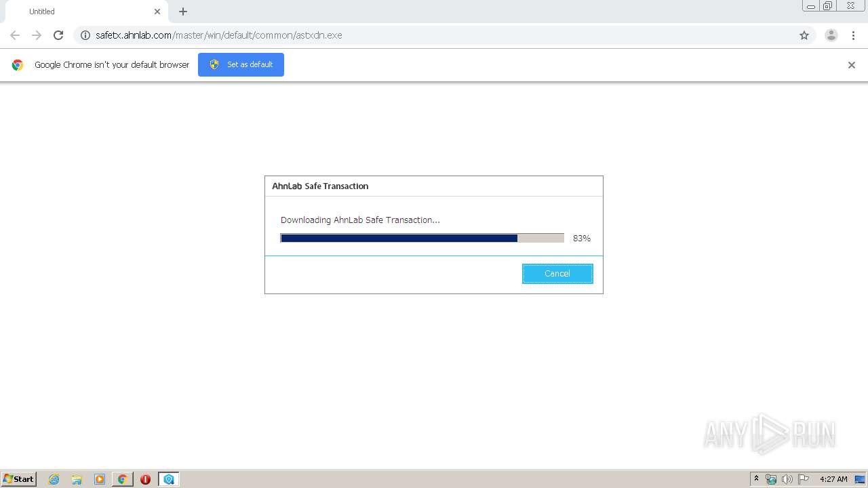Viewport: 868px width, 488px height.
Task: Minimize the Chrome window
Action: coord(811,6)
